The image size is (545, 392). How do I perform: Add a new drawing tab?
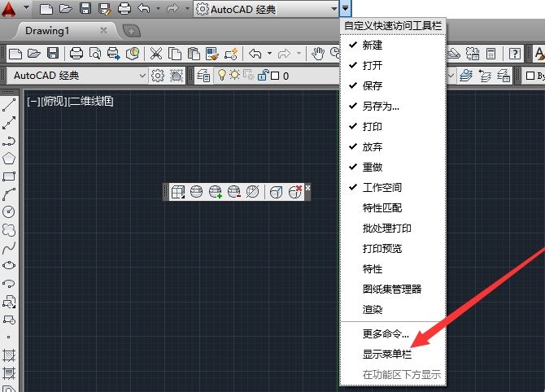(x=132, y=31)
